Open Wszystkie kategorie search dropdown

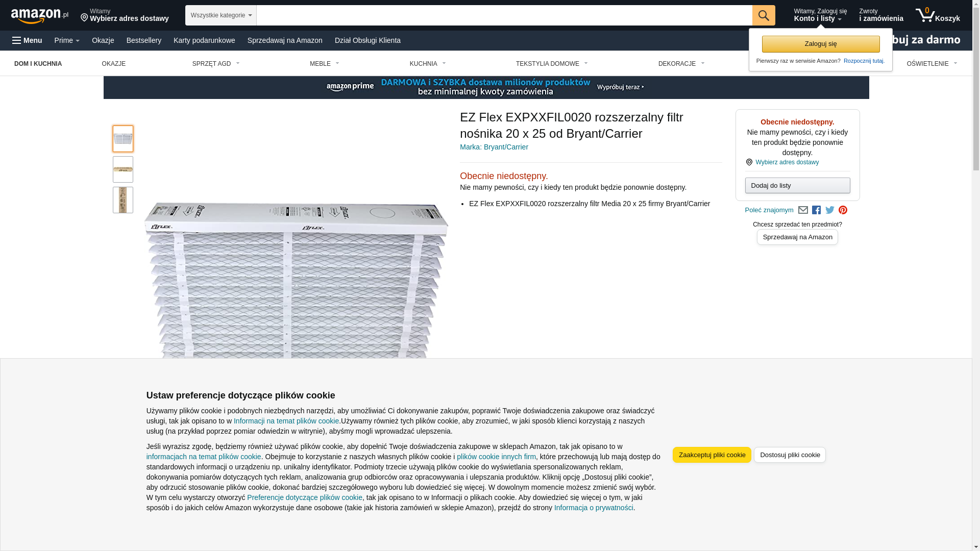click(221, 15)
